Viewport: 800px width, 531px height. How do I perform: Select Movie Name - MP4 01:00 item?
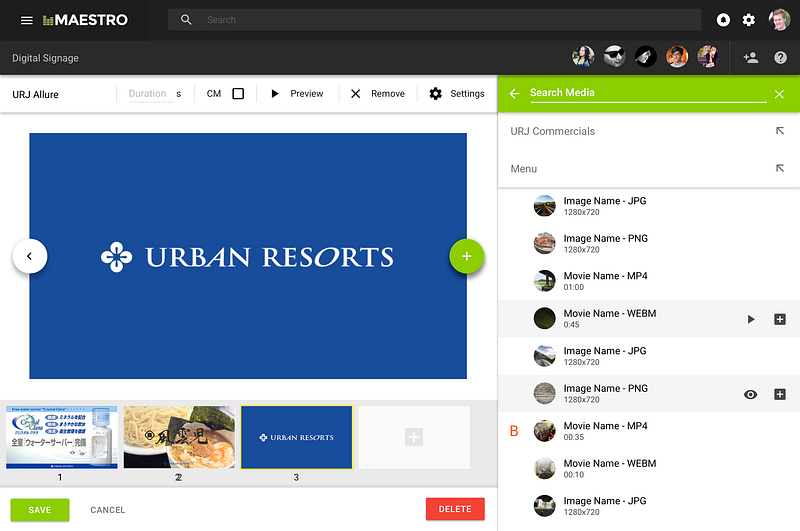648,281
